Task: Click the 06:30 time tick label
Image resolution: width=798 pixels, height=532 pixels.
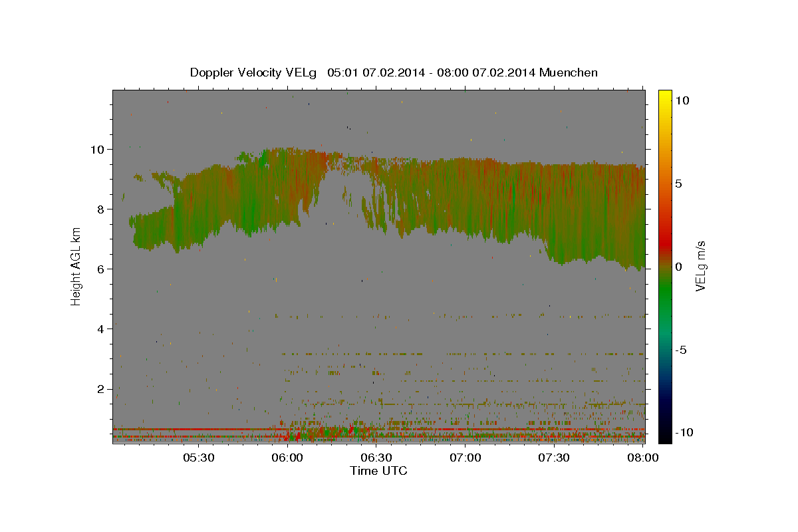Action: pyautogui.click(x=376, y=458)
